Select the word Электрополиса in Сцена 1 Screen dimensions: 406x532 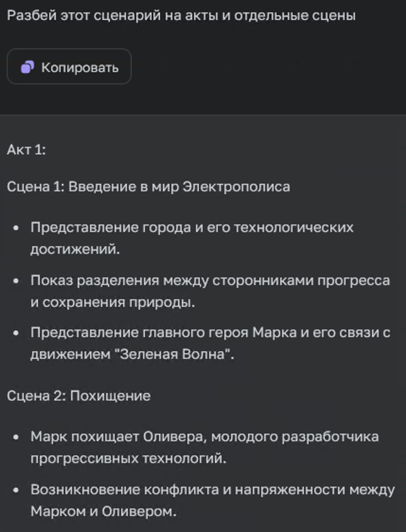click(x=236, y=186)
